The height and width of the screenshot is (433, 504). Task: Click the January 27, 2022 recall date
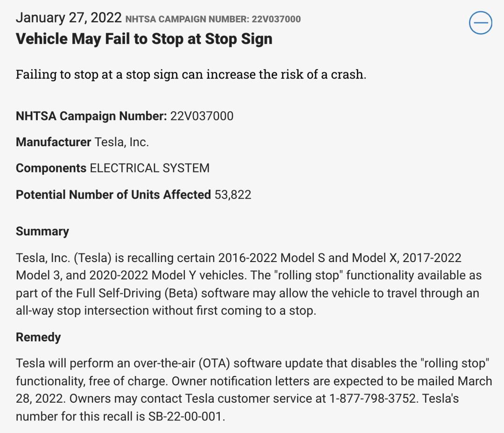click(69, 18)
